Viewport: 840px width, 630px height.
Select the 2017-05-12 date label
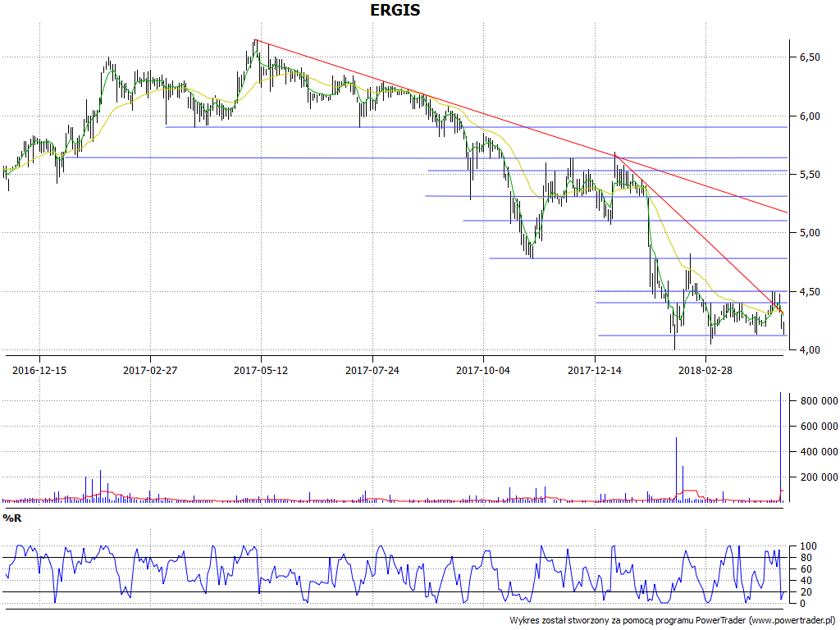point(261,370)
